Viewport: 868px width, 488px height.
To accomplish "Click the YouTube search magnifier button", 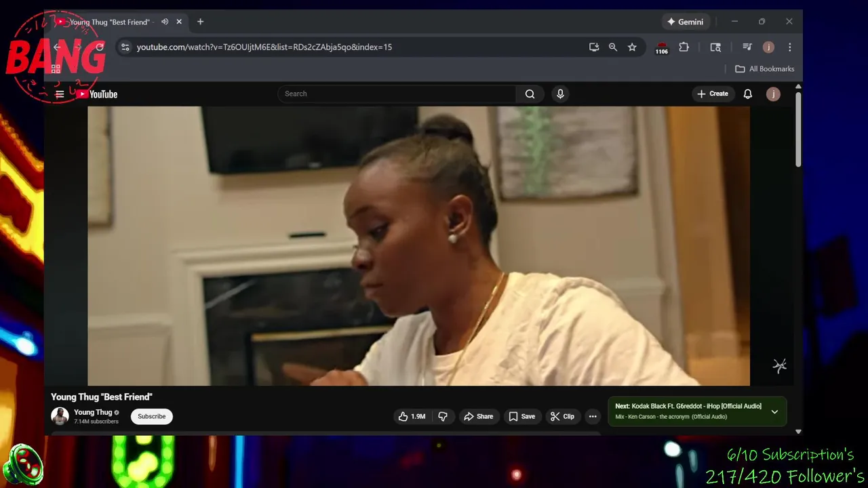I will (x=530, y=94).
